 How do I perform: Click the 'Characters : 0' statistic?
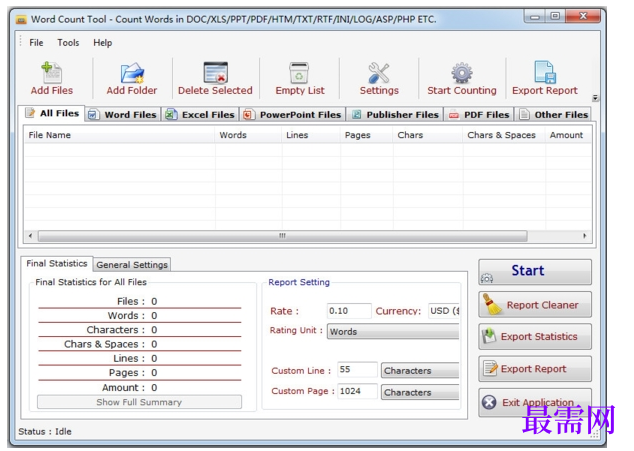click(122, 330)
